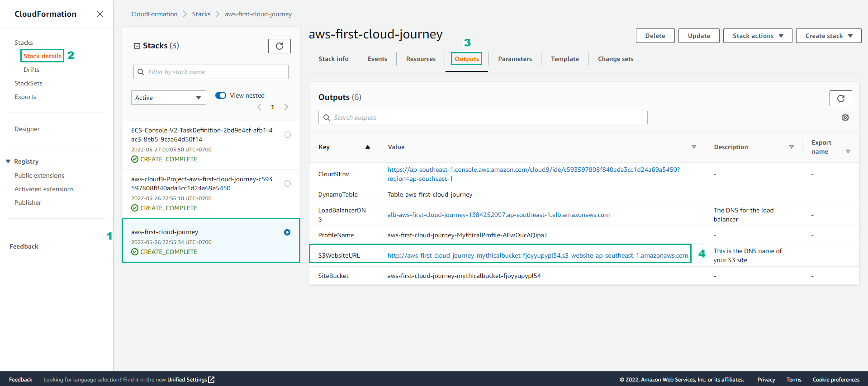This screenshot has width=868, height=386.
Task: Open the CloudFormation breadcrumb link
Action: pos(154,14)
